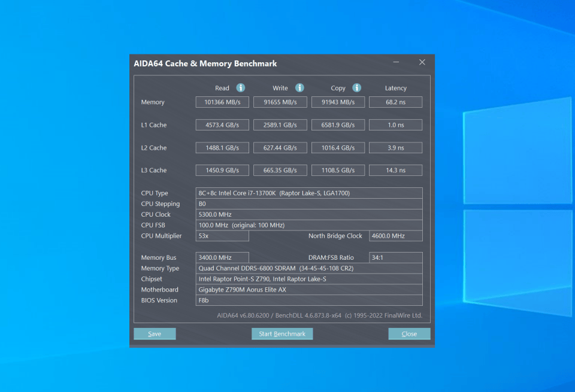
Task: Select the Memory Latency 68.2 ns value
Action: click(395, 102)
